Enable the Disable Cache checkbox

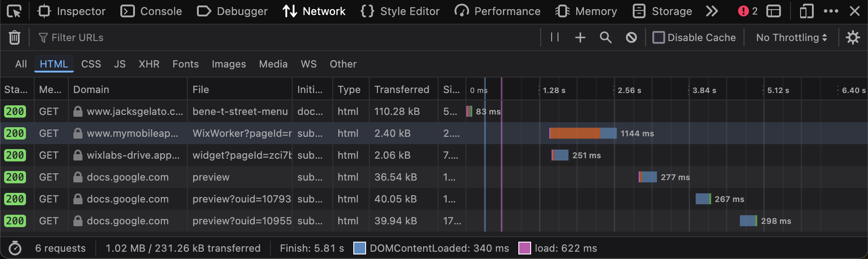pos(658,37)
